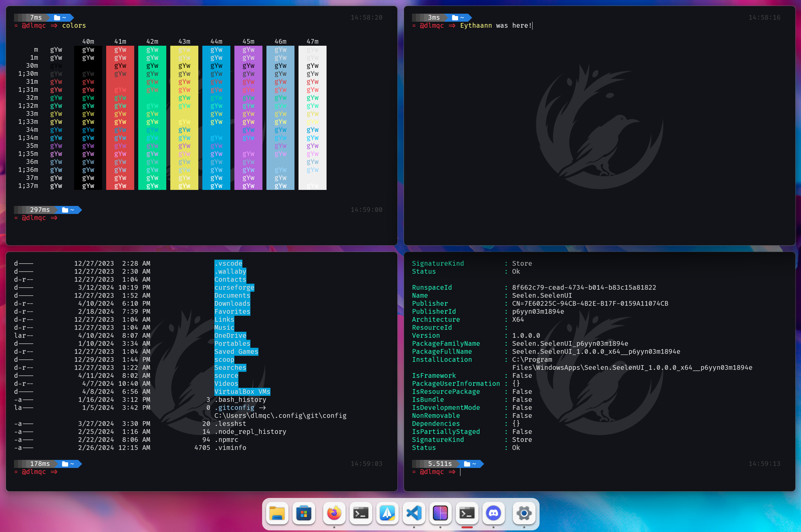Open Visual Studio Code from dock
This screenshot has width=801, height=532.
(414, 513)
